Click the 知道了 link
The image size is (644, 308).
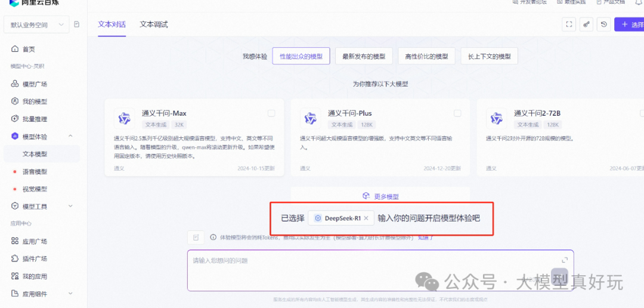click(426, 238)
